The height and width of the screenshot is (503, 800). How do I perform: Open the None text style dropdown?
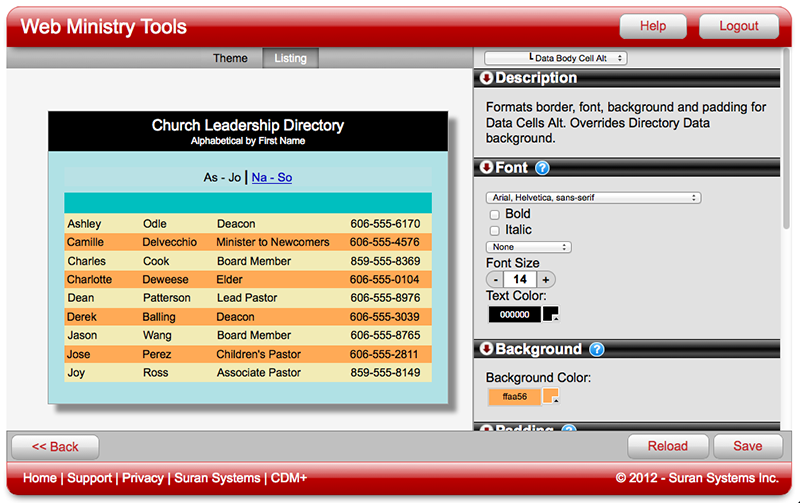pos(528,247)
